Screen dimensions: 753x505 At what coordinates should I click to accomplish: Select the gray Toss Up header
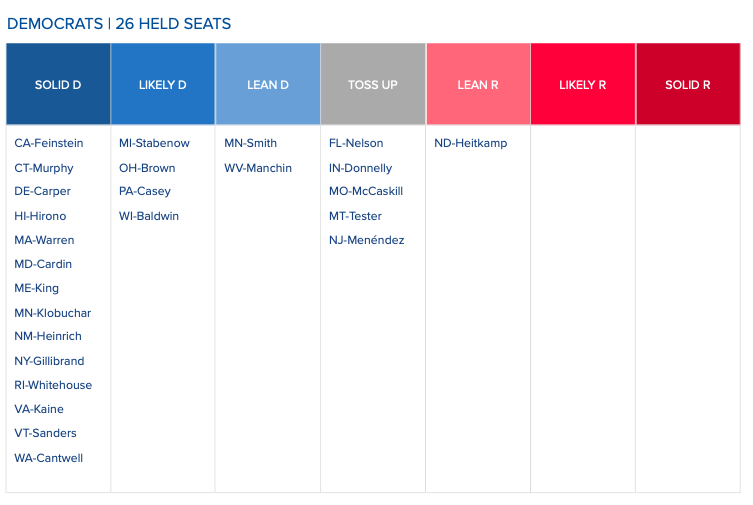[x=373, y=84]
